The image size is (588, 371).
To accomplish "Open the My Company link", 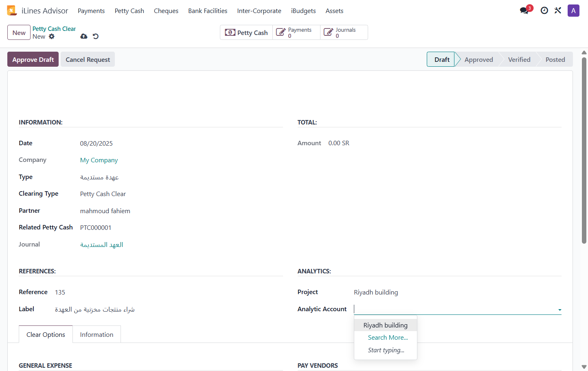I will (x=99, y=160).
